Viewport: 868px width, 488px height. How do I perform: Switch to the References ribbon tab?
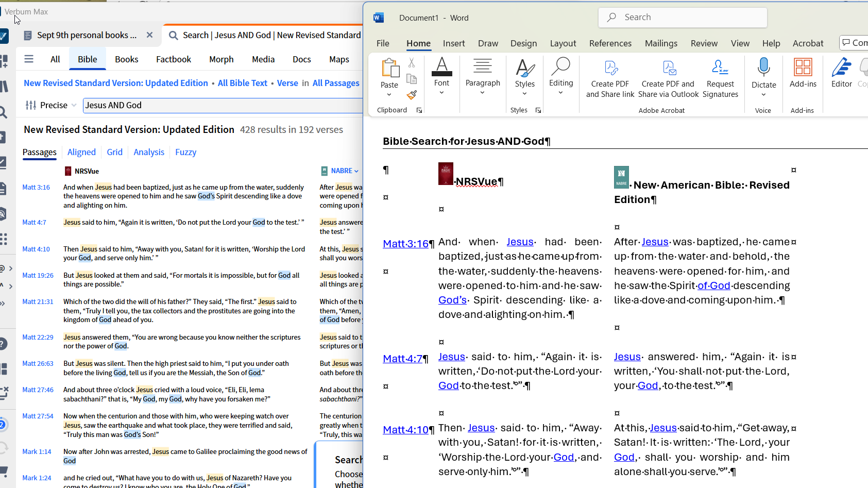pyautogui.click(x=610, y=43)
